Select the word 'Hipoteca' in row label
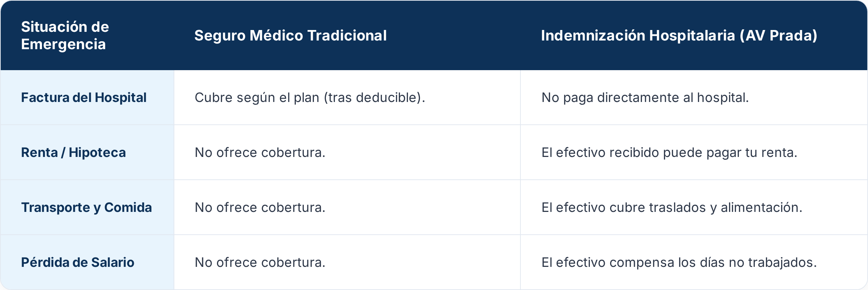 97,153
